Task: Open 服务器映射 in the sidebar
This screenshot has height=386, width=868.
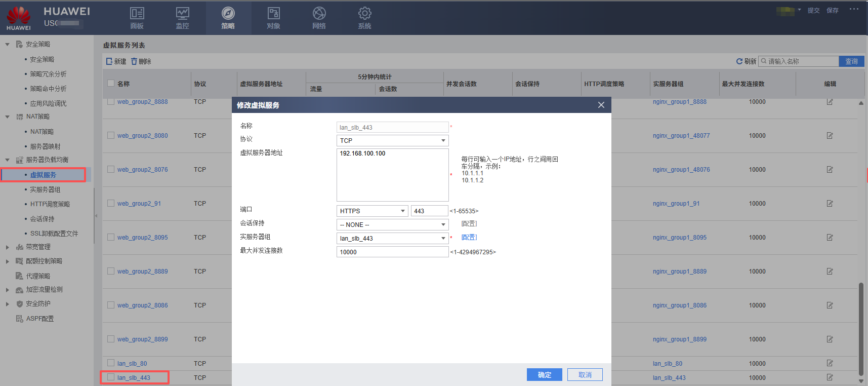Action: click(x=45, y=146)
